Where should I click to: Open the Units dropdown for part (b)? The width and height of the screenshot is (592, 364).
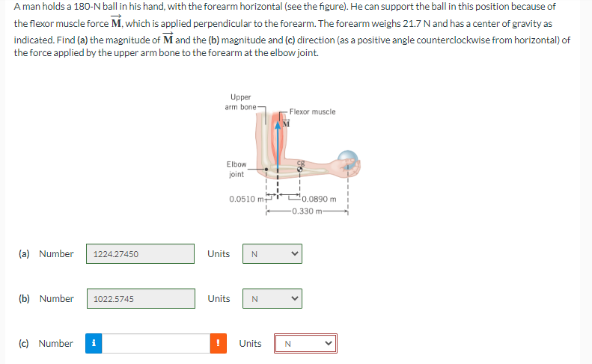[x=272, y=299]
